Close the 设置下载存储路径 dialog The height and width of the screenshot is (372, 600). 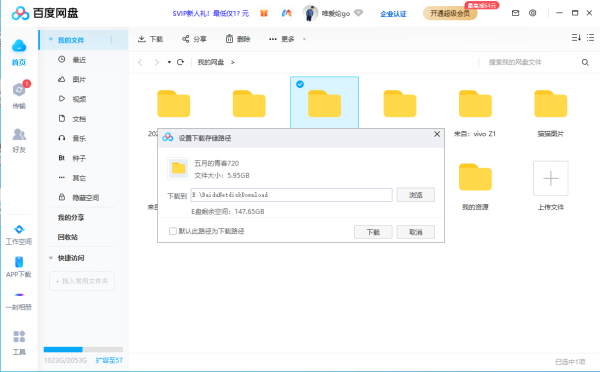pyautogui.click(x=437, y=134)
